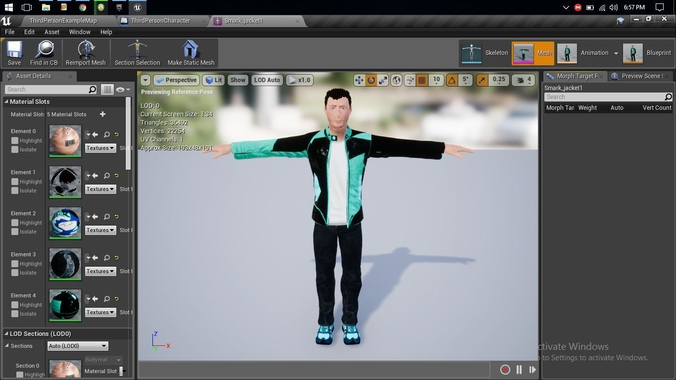Toggle scale snapping icon in viewport

[x=482, y=80]
